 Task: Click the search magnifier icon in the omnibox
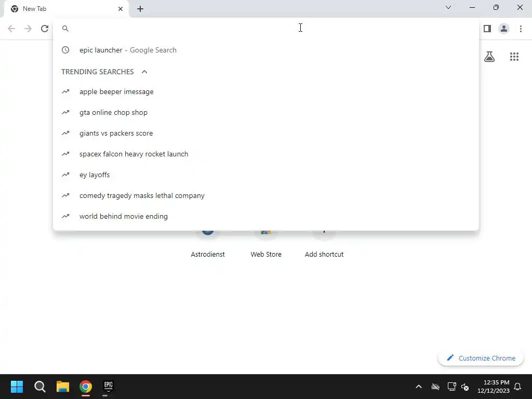click(x=65, y=29)
